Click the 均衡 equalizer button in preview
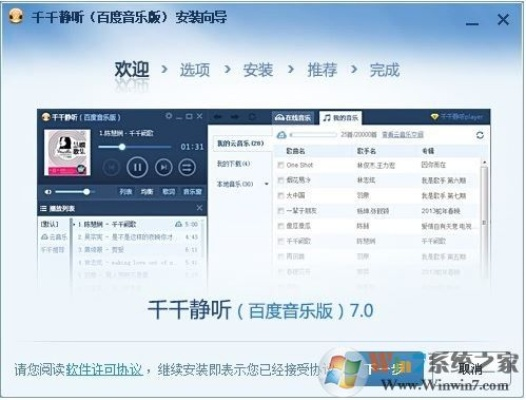This screenshot has width=526, height=400. click(147, 192)
